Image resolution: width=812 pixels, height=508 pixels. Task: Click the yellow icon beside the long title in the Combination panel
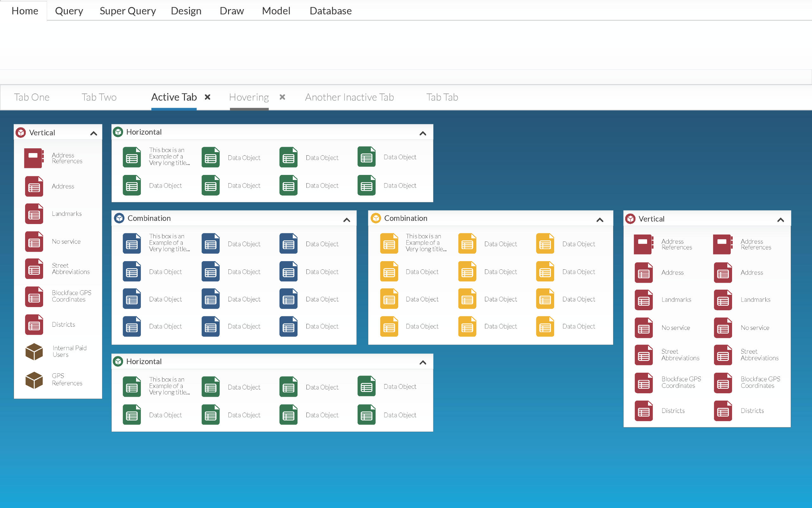click(x=389, y=243)
